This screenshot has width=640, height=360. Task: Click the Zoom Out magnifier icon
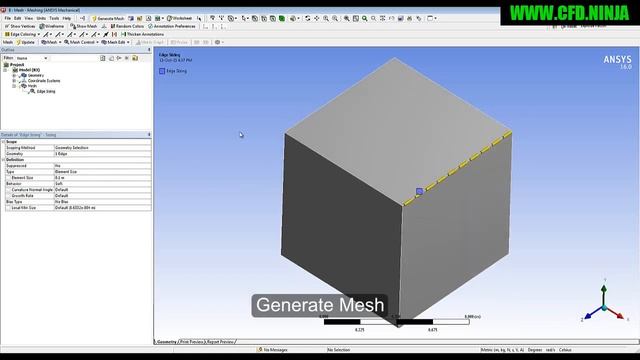coord(335,18)
